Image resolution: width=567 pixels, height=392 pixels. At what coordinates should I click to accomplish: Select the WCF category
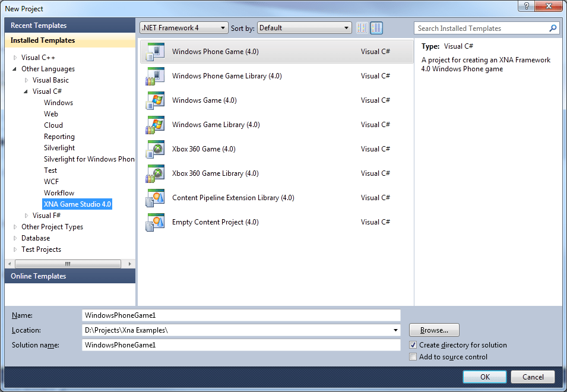[51, 182]
